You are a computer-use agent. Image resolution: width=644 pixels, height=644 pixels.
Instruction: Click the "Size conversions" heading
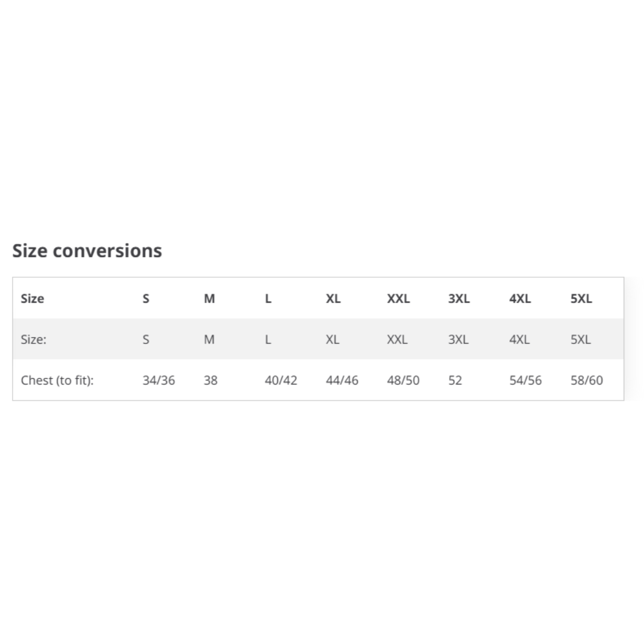click(87, 251)
